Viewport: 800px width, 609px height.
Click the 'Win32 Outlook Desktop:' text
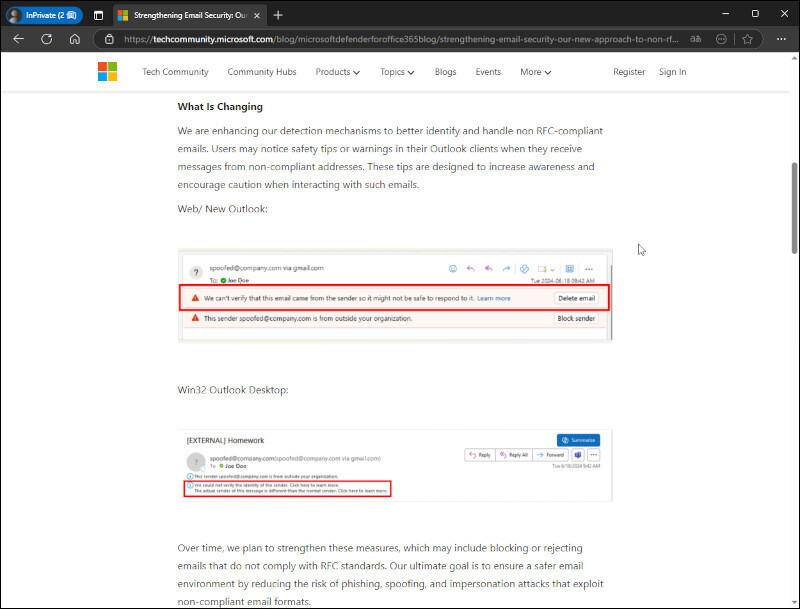pos(233,390)
